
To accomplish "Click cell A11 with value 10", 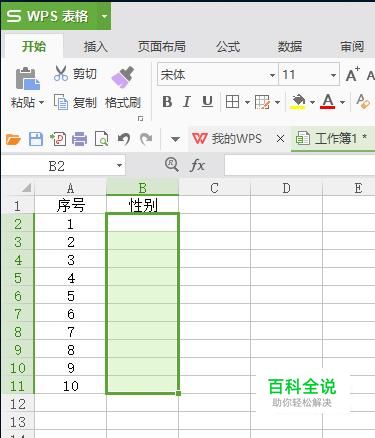I will point(70,386).
